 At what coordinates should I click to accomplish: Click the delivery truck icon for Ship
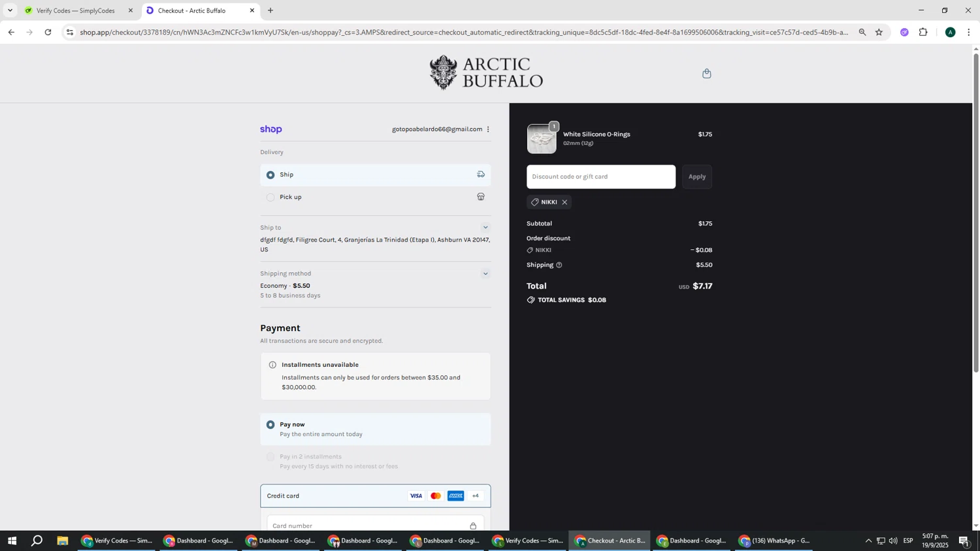coord(481,174)
